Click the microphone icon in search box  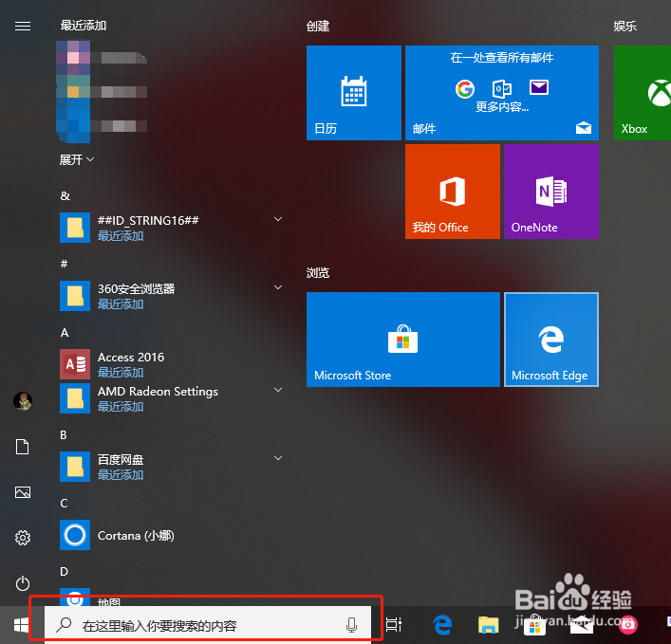tap(351, 625)
